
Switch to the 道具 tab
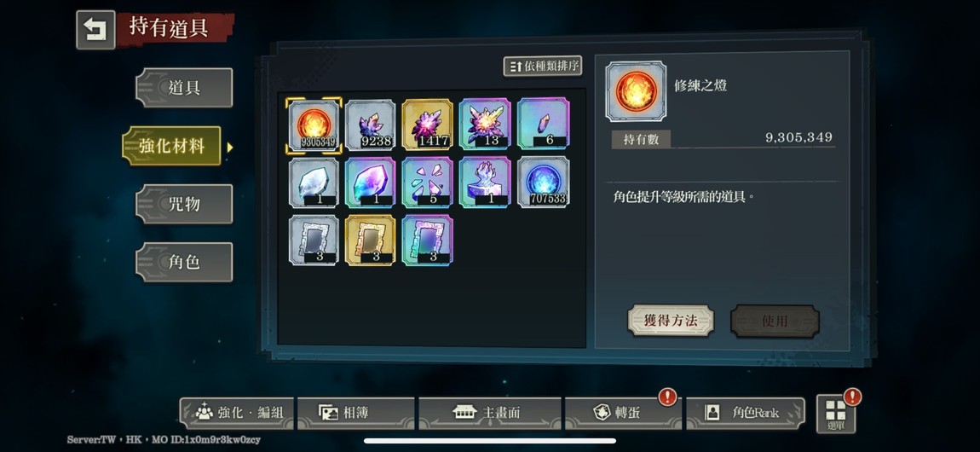184,88
